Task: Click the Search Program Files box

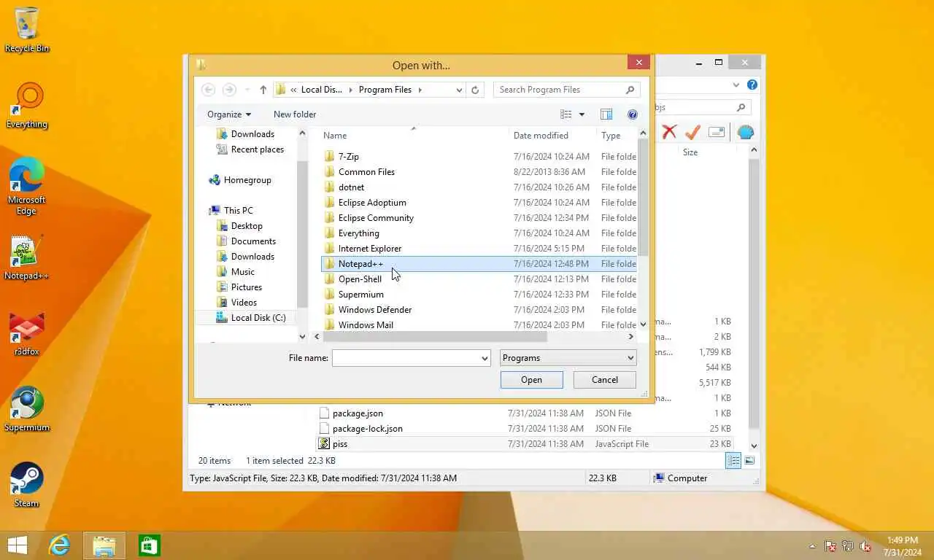Action: click(566, 90)
